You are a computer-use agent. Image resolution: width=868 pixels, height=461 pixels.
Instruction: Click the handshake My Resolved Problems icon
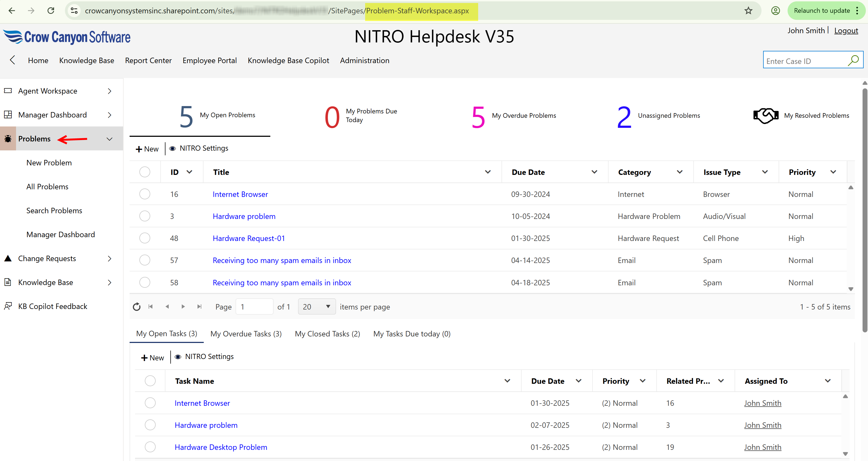pos(766,116)
